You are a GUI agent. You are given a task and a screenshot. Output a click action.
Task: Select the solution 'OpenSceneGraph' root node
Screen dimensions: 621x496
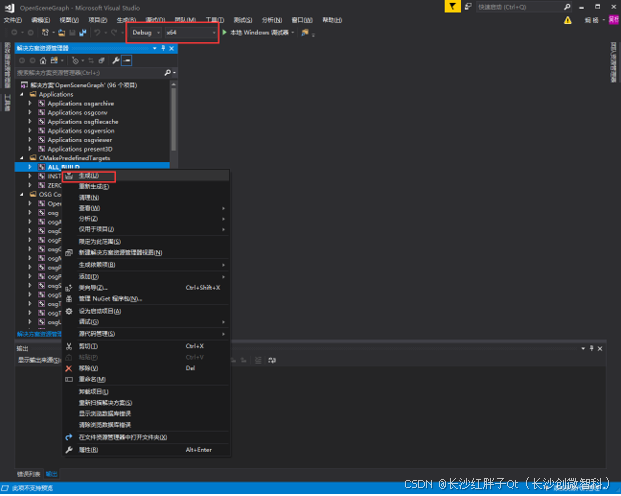79,85
